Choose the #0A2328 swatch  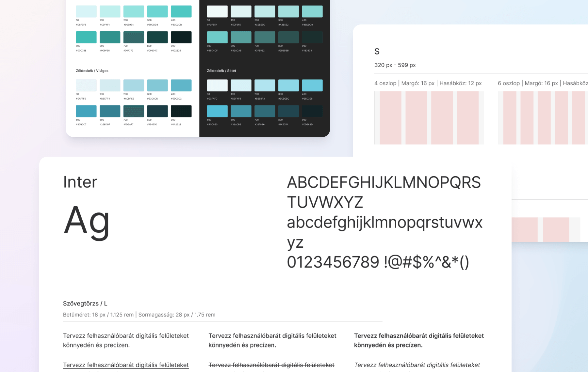(181, 111)
